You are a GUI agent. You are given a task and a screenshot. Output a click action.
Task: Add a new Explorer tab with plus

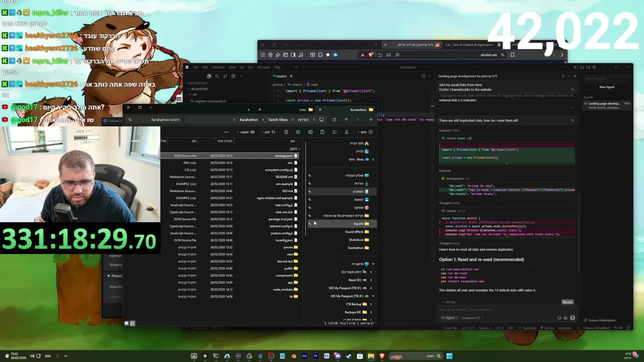point(249,110)
